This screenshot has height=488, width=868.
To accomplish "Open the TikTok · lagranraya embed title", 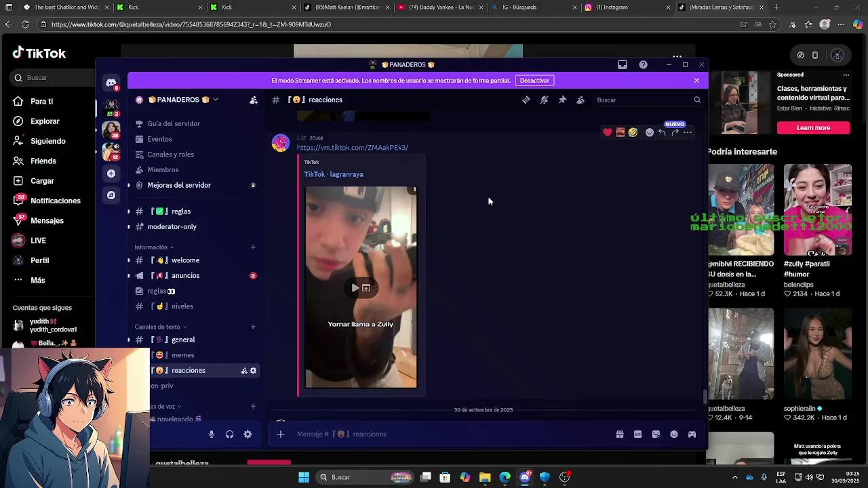I will click(334, 174).
